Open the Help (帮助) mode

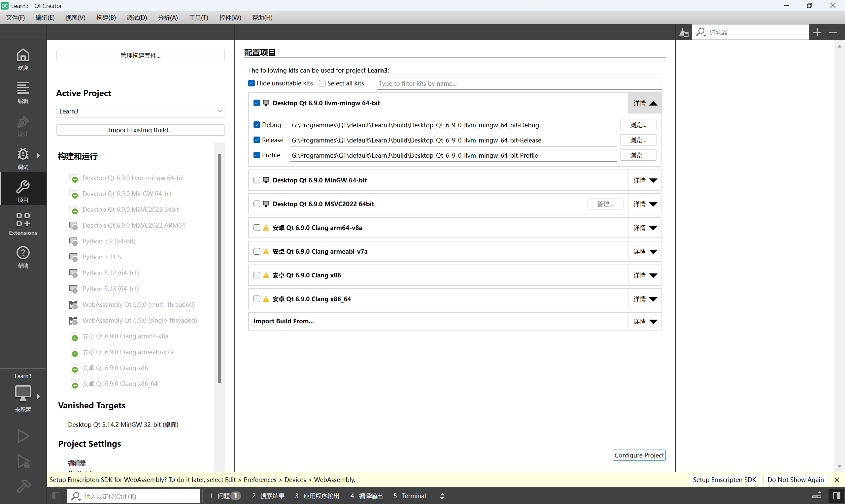(23, 257)
